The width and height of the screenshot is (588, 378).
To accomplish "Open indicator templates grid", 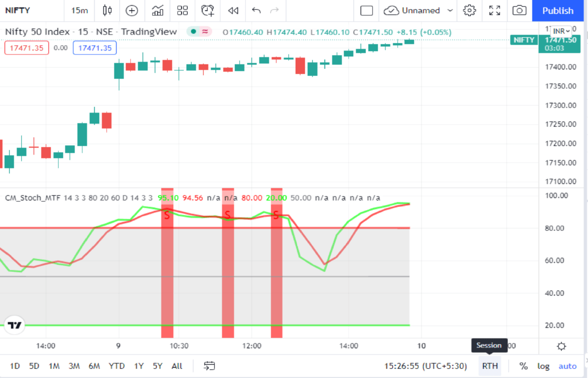I will (x=182, y=10).
